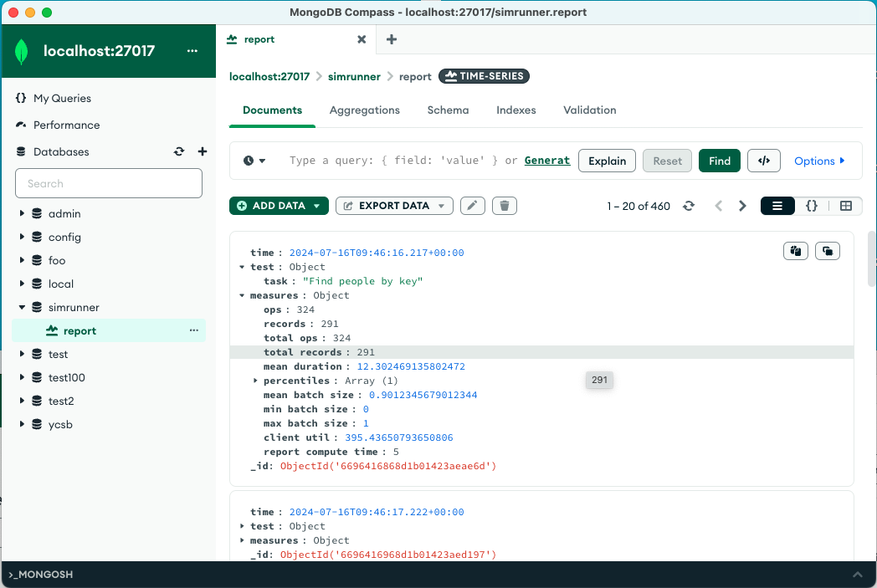
Task: Open the query code export button
Action: pos(763,161)
